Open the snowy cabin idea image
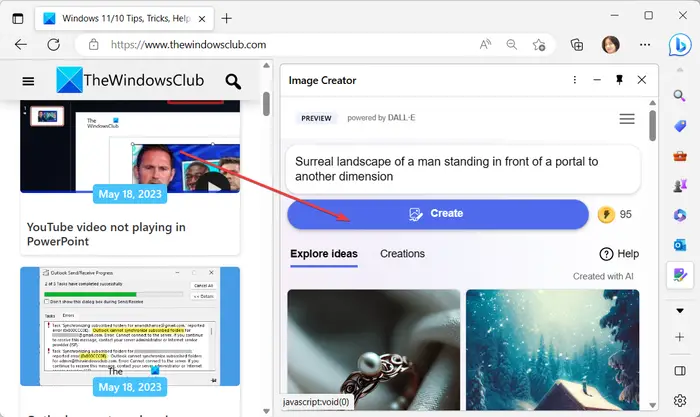This screenshot has width=700, height=417. [553, 350]
